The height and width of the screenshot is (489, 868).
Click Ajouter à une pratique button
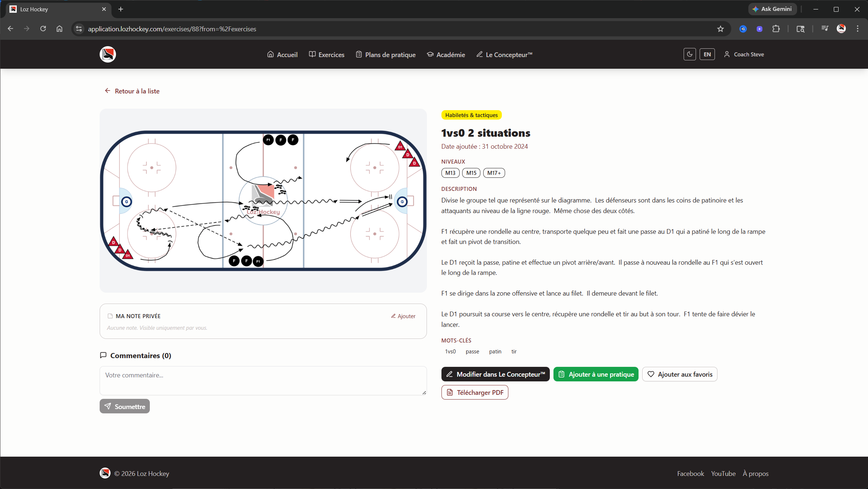tap(596, 374)
